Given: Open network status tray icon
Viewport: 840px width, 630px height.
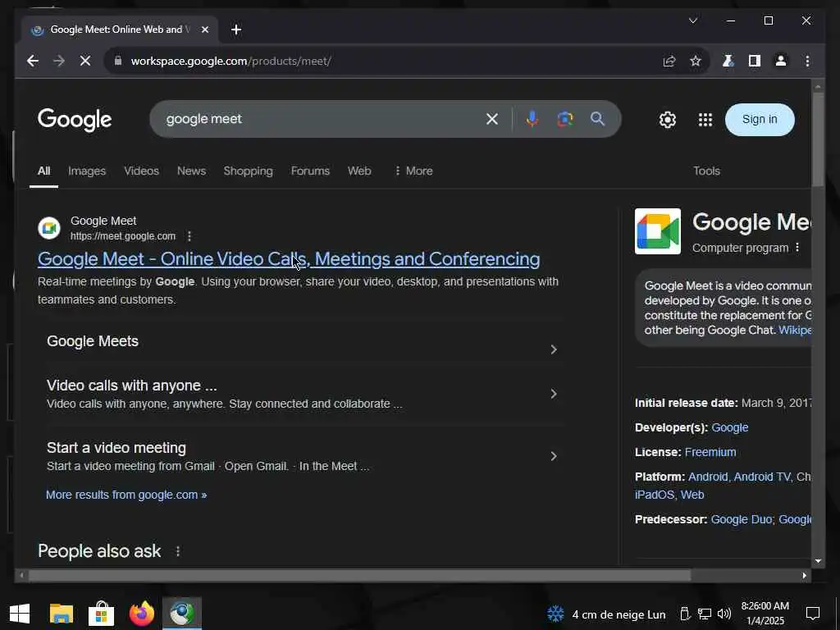Looking at the screenshot, I should click(x=705, y=614).
